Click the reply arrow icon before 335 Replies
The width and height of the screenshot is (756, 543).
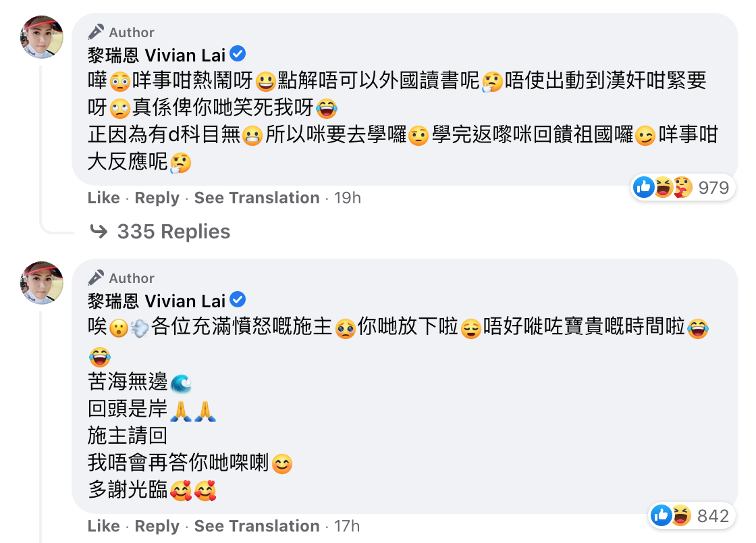tap(99, 231)
